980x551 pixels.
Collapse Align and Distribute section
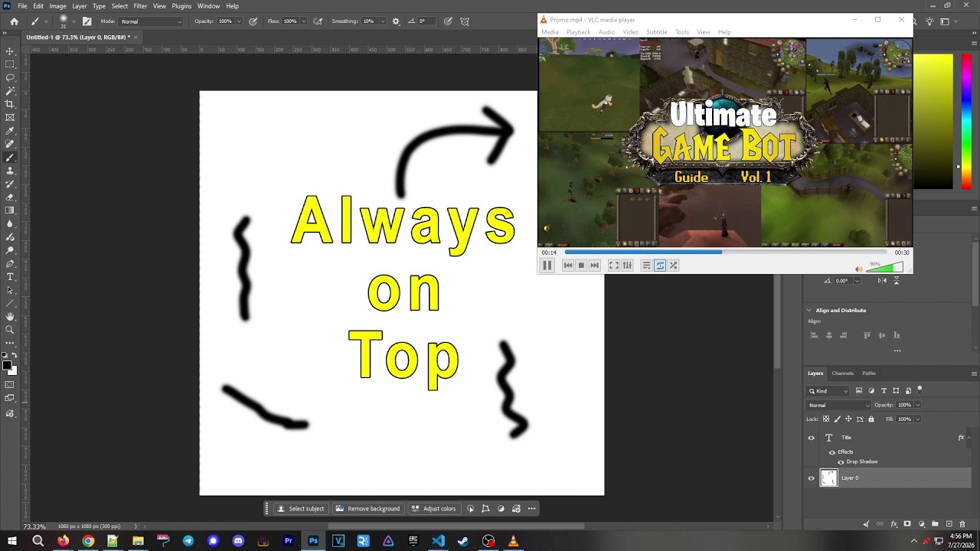point(809,310)
